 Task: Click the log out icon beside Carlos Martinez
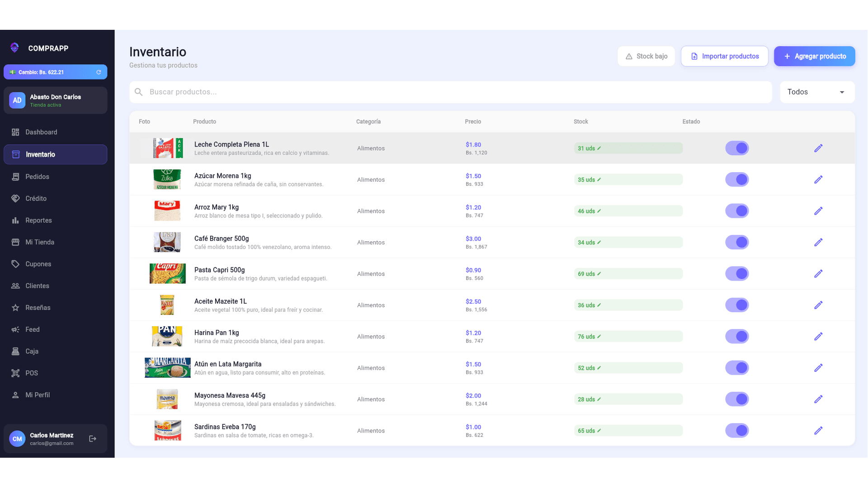pos(93,439)
